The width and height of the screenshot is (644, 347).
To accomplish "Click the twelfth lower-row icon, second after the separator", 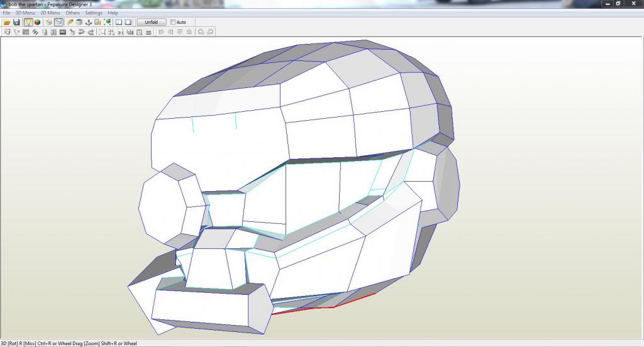I will point(111,32).
